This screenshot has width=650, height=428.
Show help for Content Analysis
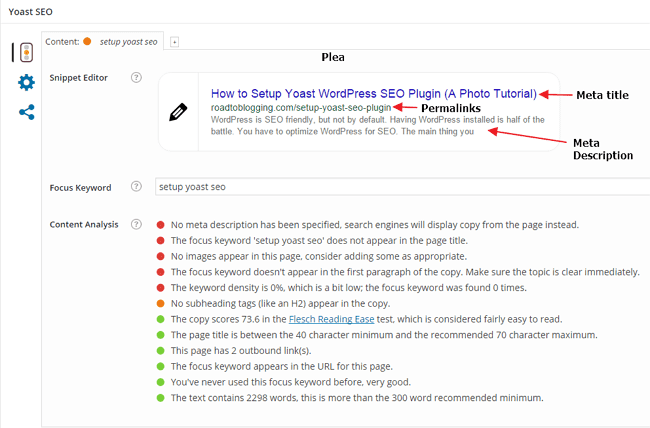[136, 224]
